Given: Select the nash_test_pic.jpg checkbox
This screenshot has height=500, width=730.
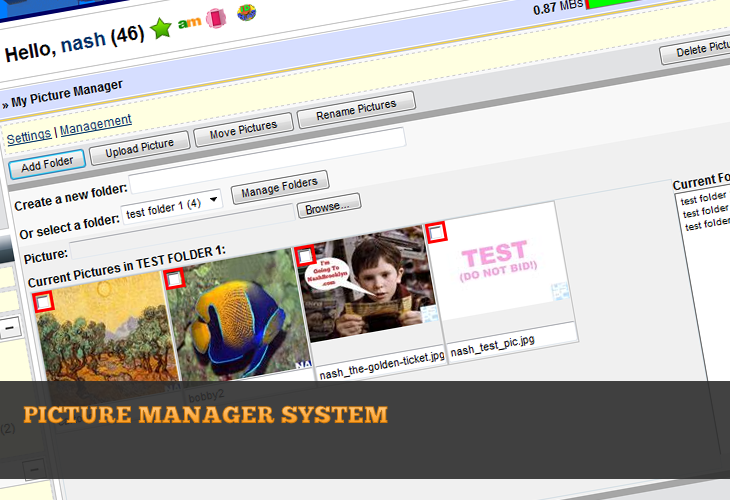Looking at the screenshot, I should tap(437, 232).
